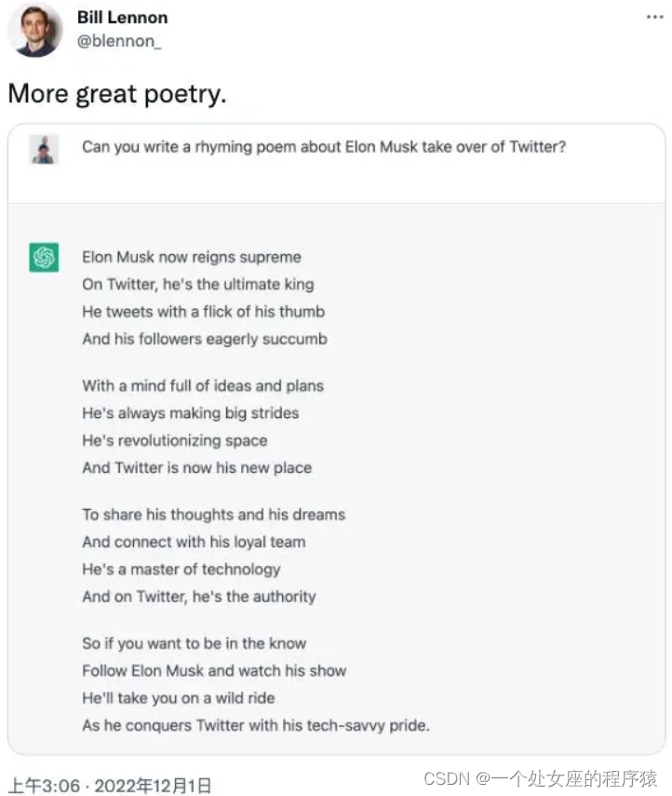Open the @blennon_ handle link
The height and width of the screenshot is (796, 672).
[x=119, y=42]
